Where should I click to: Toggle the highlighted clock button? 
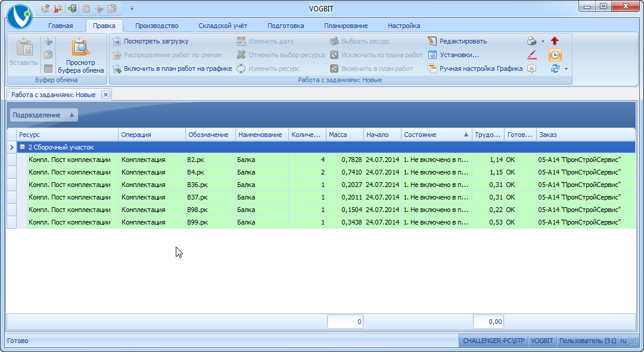(555, 55)
